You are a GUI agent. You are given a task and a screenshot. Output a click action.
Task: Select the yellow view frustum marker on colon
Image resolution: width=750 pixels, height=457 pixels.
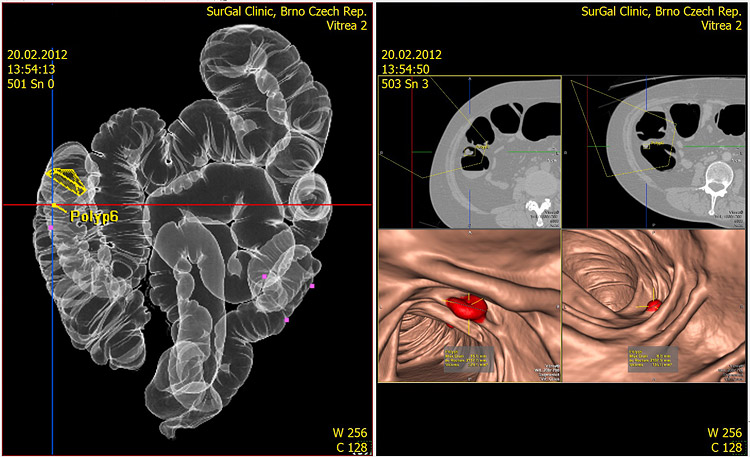coord(68,181)
